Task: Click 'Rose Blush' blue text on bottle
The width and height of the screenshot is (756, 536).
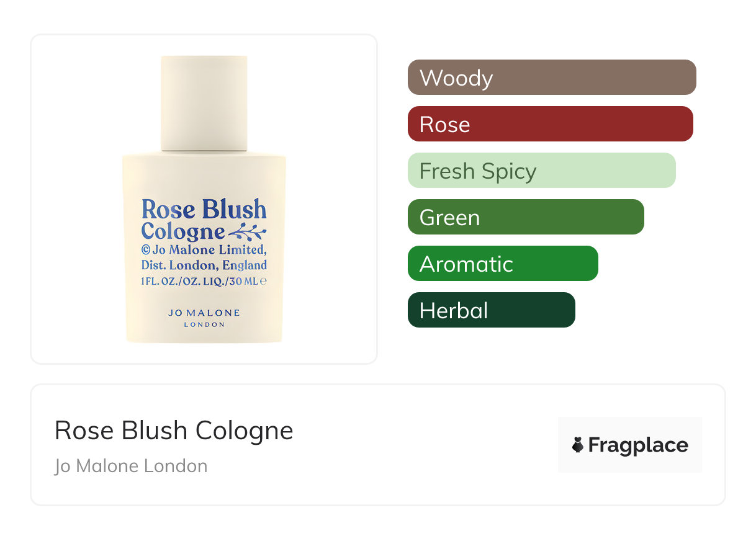Action: click(x=204, y=210)
